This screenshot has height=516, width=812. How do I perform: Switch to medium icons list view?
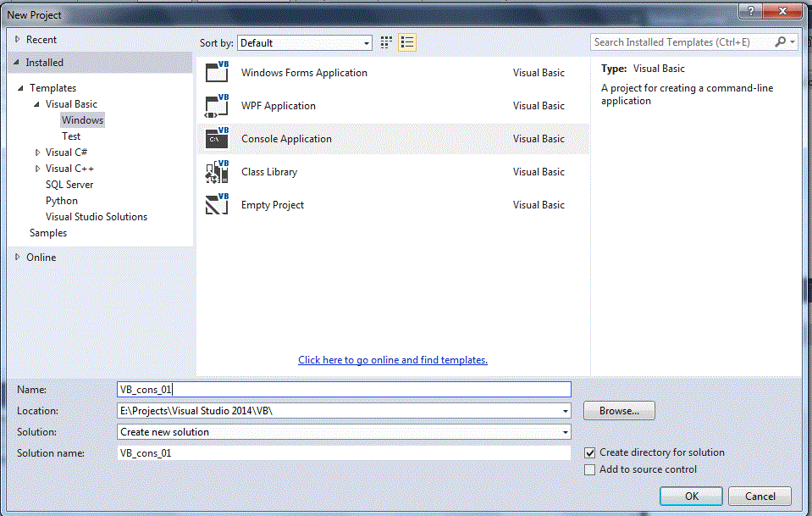(407, 42)
